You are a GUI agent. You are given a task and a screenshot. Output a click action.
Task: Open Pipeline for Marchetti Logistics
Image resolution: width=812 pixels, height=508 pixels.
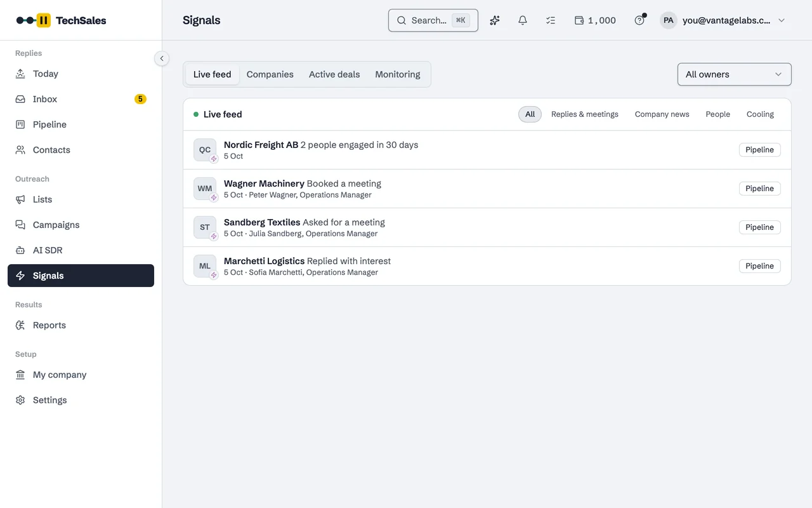pos(760,266)
